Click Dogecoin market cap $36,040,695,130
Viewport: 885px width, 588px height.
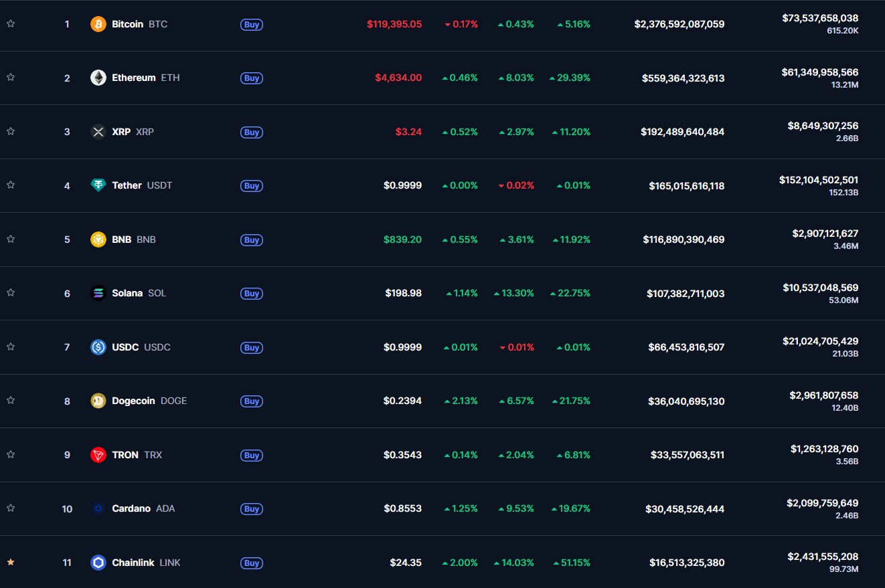(686, 401)
